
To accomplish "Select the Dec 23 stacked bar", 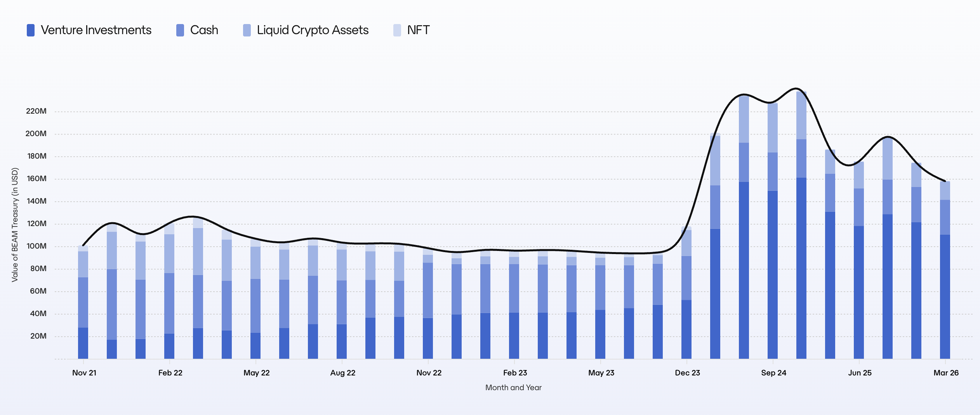I will 686,293.
